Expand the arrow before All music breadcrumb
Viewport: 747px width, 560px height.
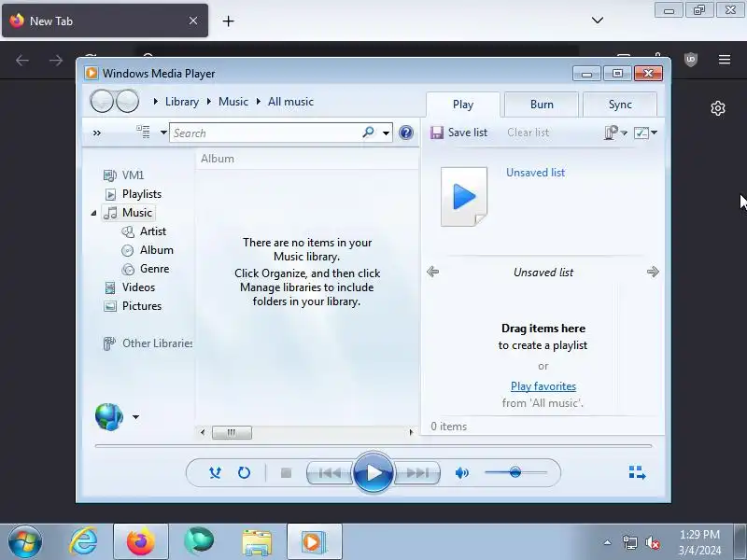click(259, 102)
